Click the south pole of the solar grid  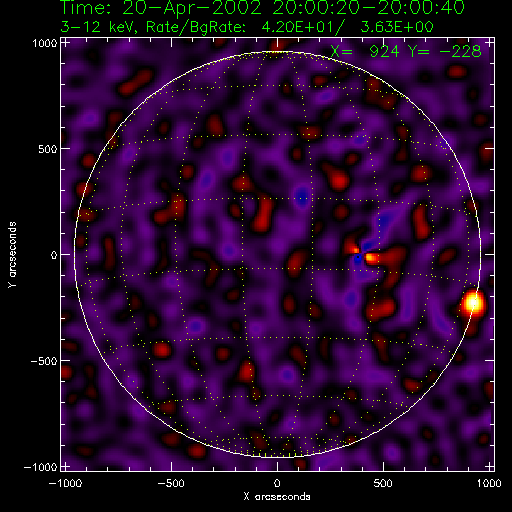(277, 456)
